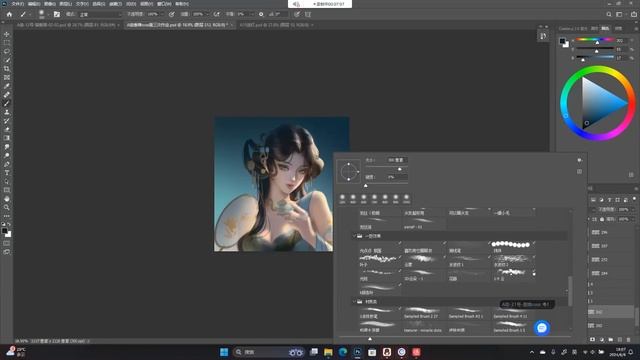Select the Hand tool
This screenshot has height=360, width=640.
pyautogui.click(x=7, y=199)
